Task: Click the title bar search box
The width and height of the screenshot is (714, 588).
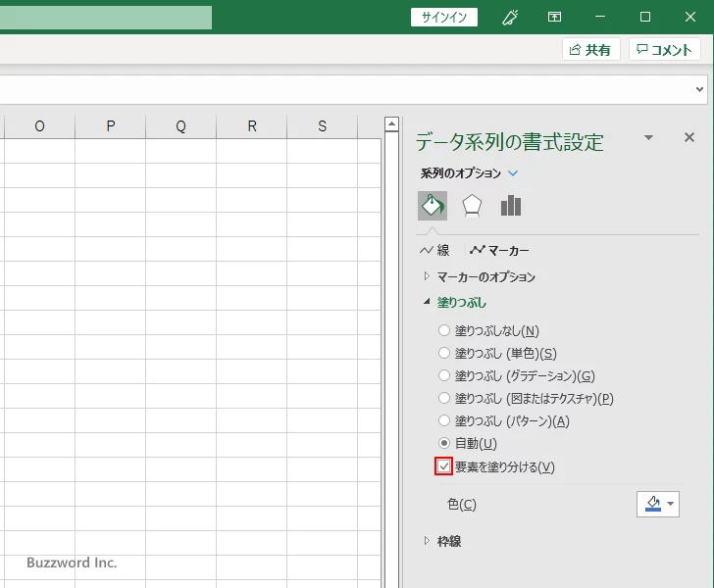Action: coord(106,18)
